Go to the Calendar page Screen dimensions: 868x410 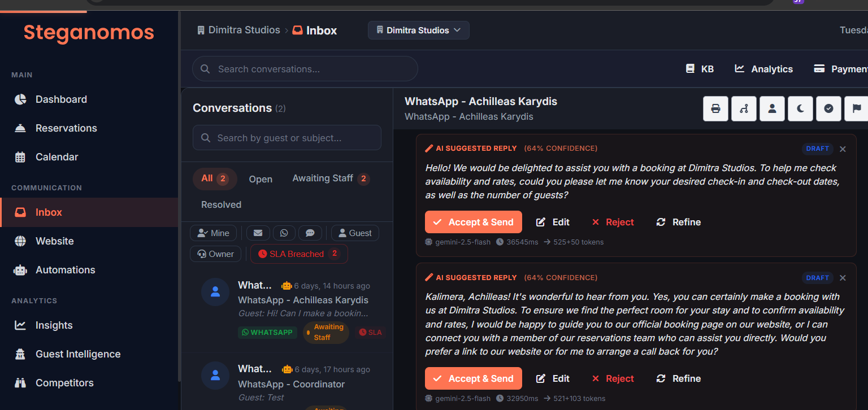[x=89, y=157]
